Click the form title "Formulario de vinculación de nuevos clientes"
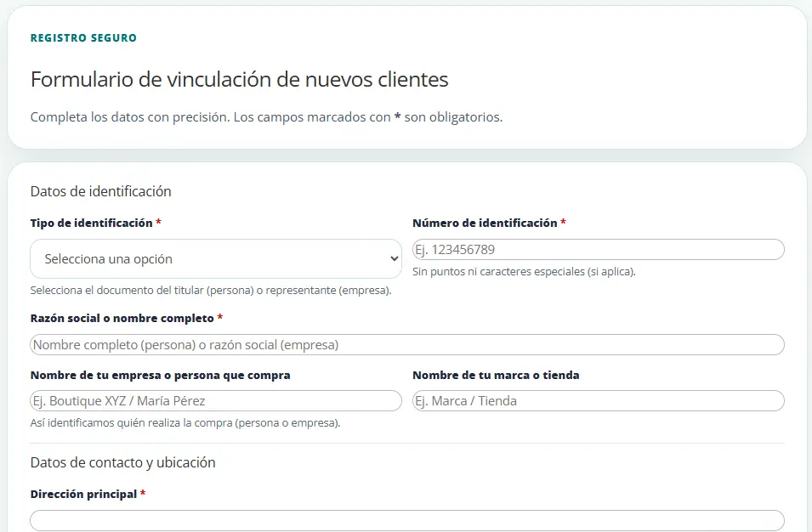The image size is (812, 532). tap(239, 78)
